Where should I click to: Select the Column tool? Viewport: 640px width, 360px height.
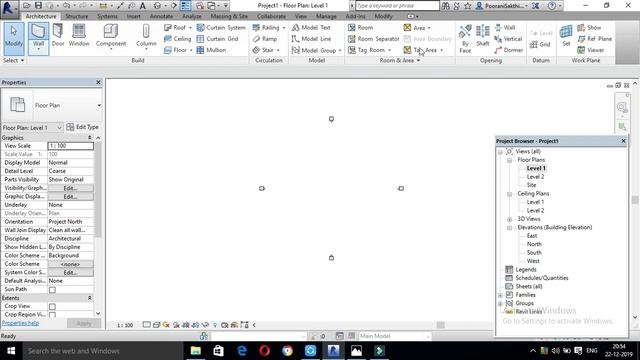pyautogui.click(x=146, y=37)
